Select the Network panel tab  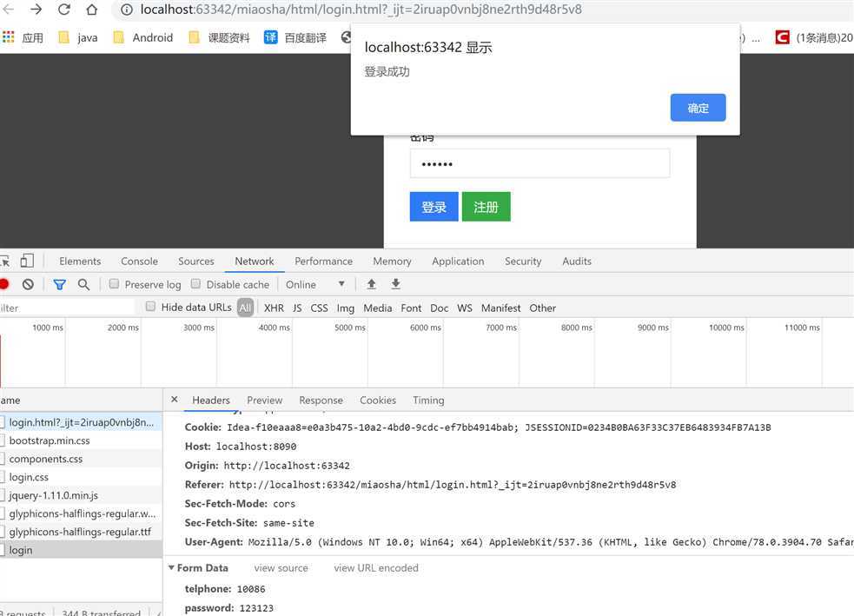[255, 261]
